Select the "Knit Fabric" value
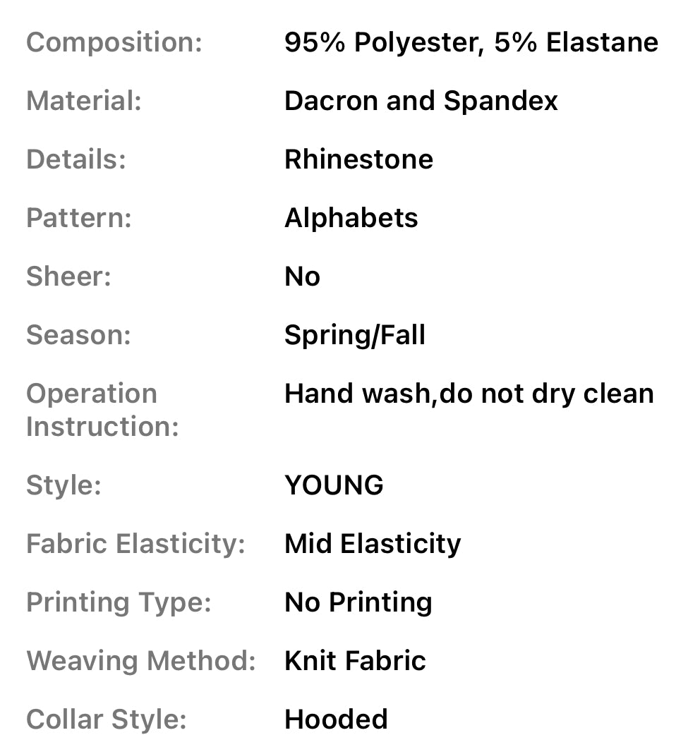 [x=355, y=661]
